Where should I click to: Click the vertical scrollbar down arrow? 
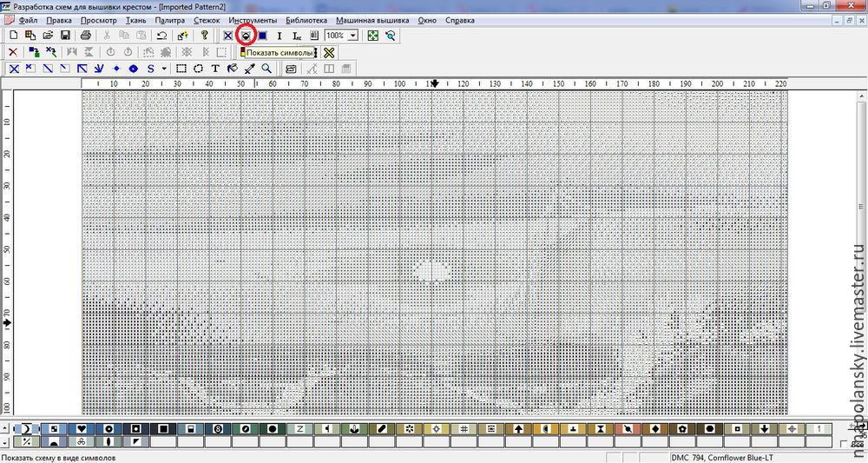pos(863,409)
